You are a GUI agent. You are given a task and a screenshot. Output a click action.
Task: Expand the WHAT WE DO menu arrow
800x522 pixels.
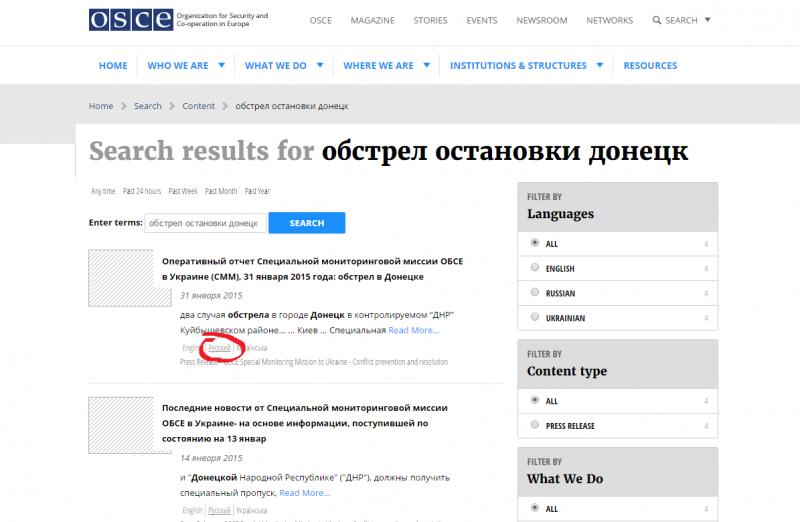coord(320,65)
